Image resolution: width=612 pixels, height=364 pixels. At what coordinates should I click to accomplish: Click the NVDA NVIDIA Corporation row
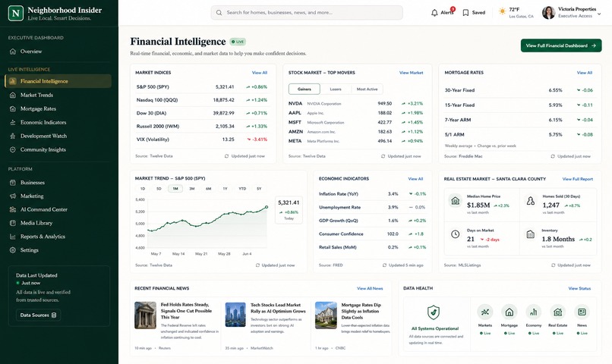(355, 104)
